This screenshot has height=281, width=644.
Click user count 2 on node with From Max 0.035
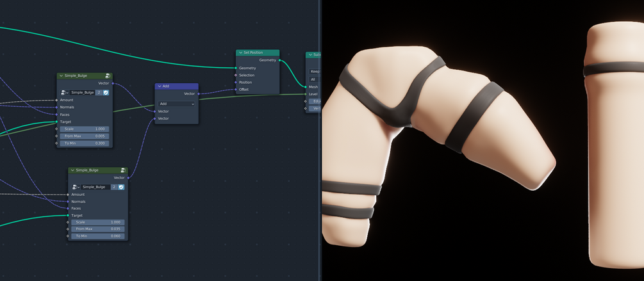(x=114, y=187)
